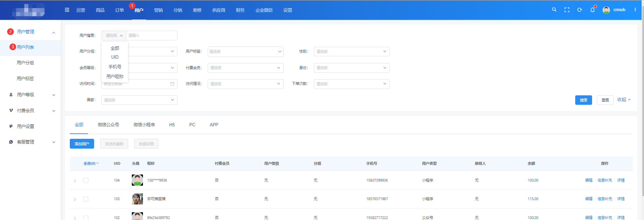Open the 企业微信 top menu
644x220 pixels.
pyautogui.click(x=264, y=10)
